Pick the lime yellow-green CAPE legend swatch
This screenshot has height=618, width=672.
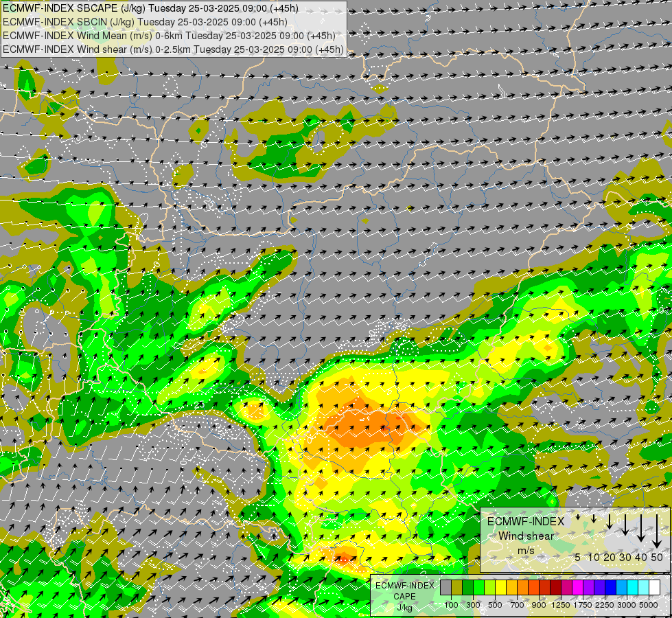point(490,588)
